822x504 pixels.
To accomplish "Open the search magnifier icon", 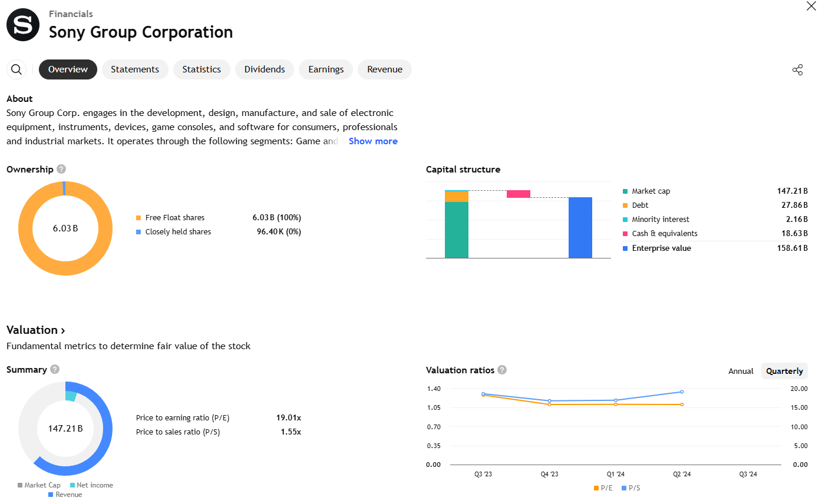I will [x=16, y=69].
